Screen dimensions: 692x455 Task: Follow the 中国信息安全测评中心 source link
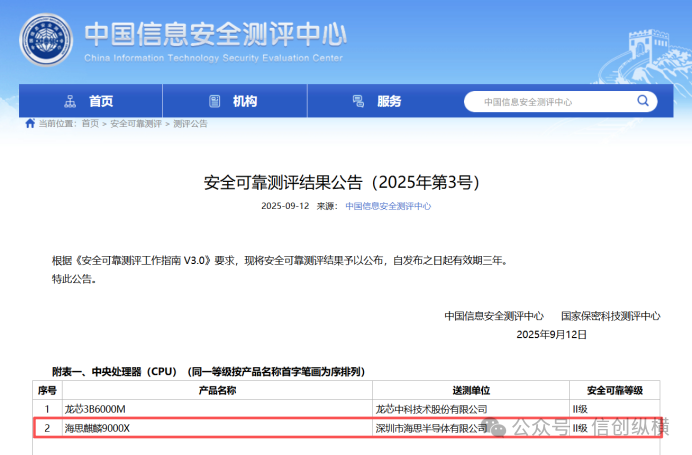tap(388, 206)
